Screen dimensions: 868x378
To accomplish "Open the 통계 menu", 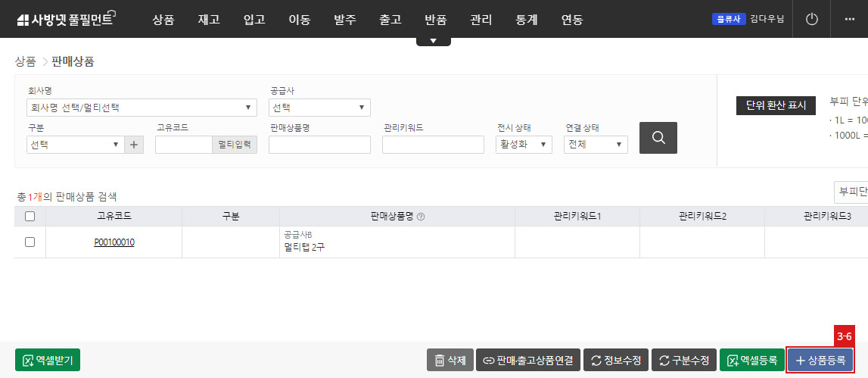I will point(527,20).
